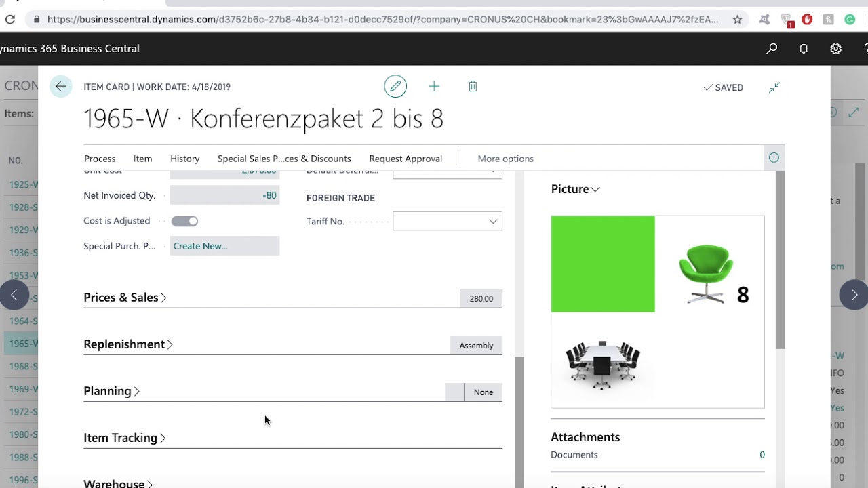Viewport: 868px width, 488px height.
Task: Select item 1972-S in the background list
Action: point(24,411)
